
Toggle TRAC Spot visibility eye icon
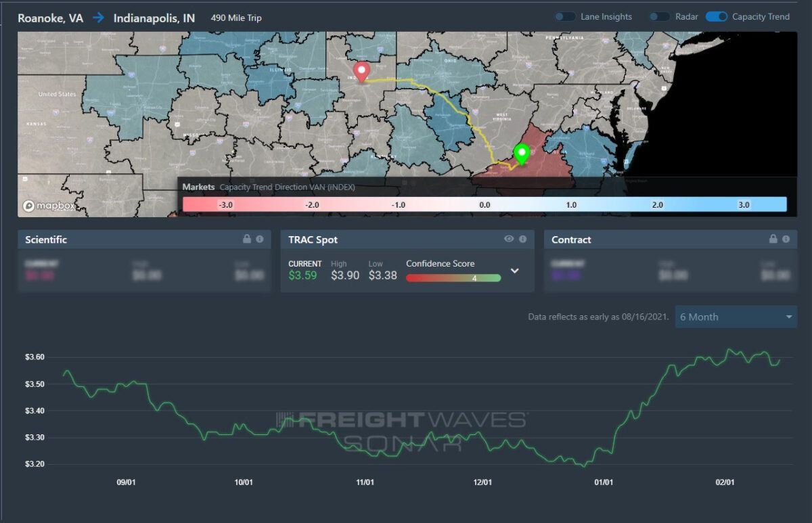(x=509, y=240)
